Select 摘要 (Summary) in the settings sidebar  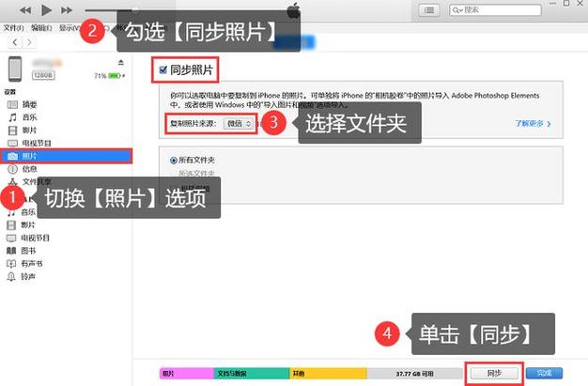[x=29, y=104]
